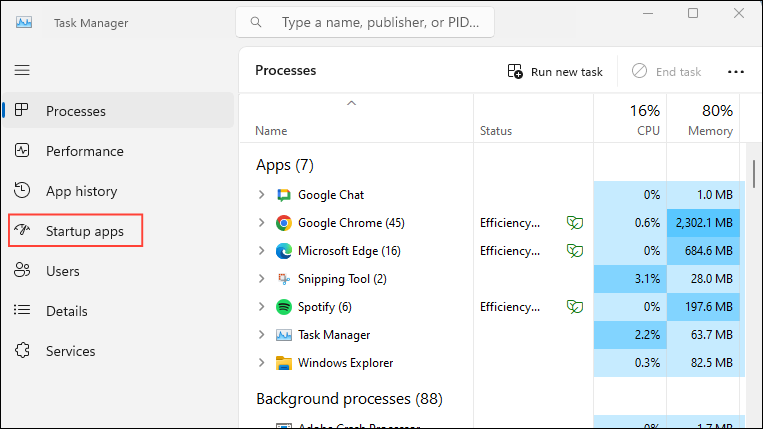
Task: Click Edge's efficiency mode leaf icon
Action: 575,251
